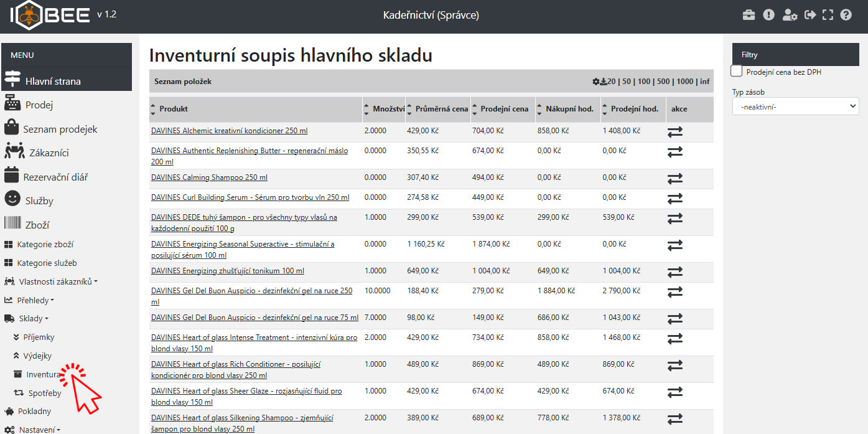Open the Typ zásob dropdown

pos(795,106)
